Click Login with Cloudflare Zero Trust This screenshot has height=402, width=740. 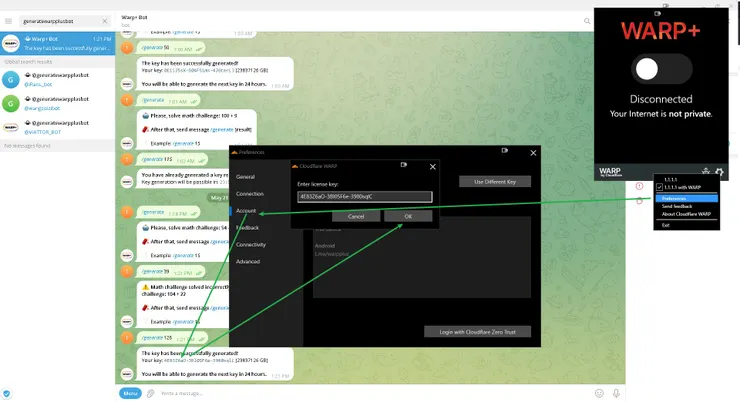pyautogui.click(x=477, y=332)
